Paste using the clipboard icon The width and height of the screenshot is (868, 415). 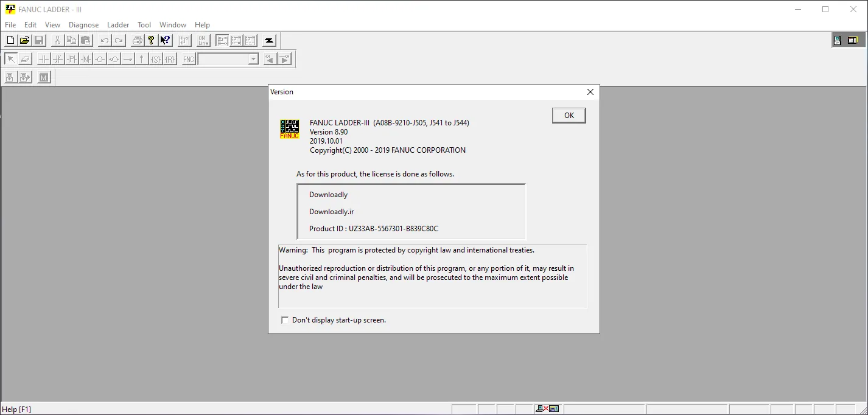coord(85,41)
